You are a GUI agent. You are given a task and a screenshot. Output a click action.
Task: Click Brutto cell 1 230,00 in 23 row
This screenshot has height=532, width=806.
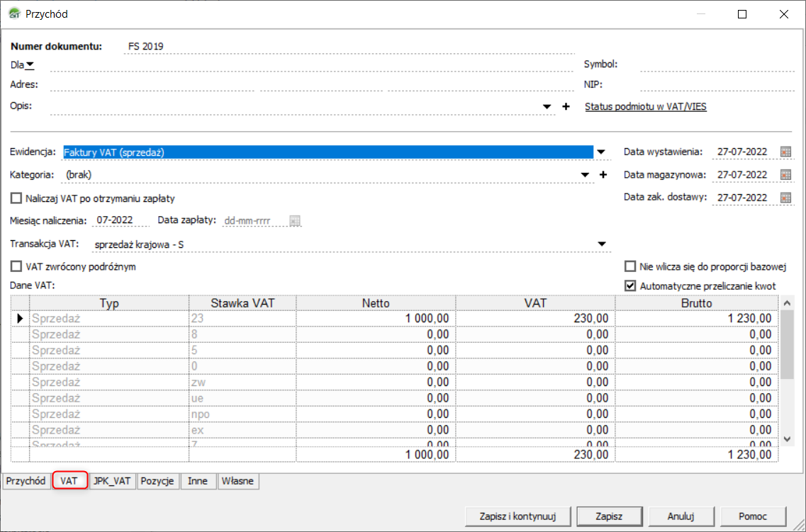[x=697, y=318]
